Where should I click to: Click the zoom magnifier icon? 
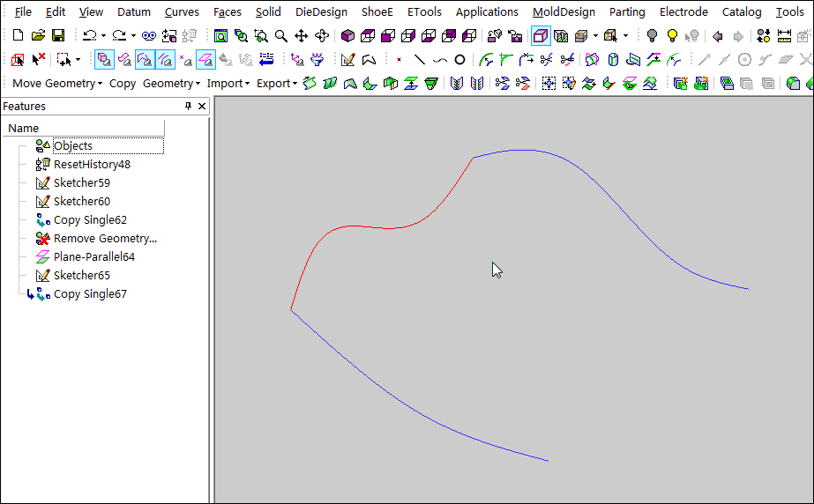click(x=280, y=36)
